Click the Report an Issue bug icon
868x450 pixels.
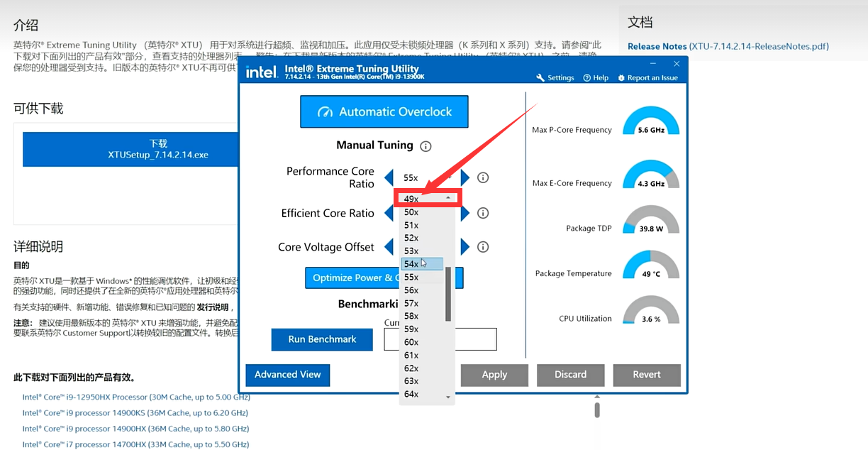621,78
